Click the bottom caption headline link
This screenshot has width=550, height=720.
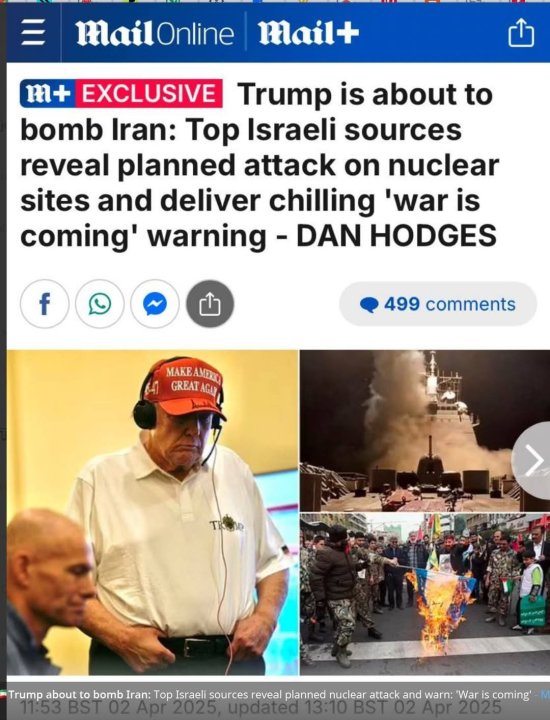click(x=270, y=694)
